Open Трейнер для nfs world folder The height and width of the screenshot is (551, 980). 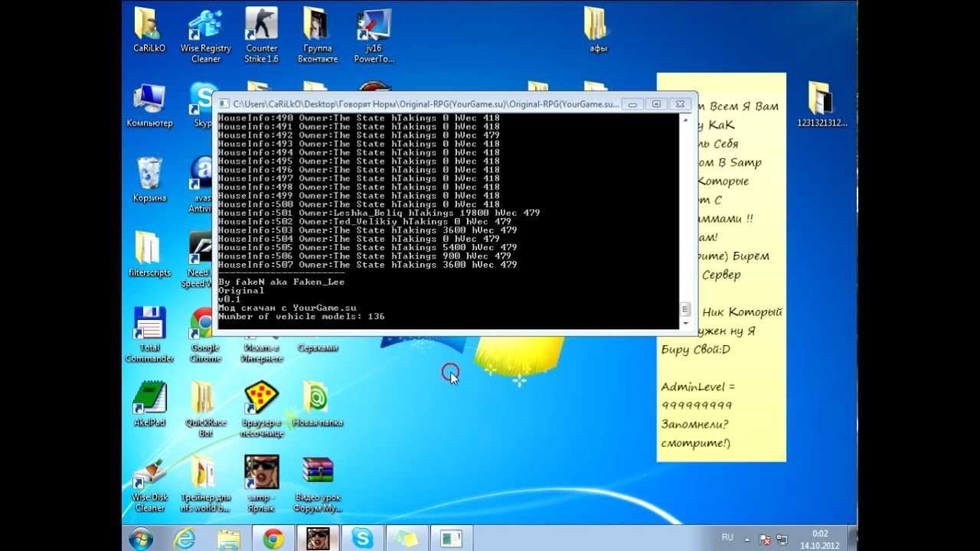(205, 484)
